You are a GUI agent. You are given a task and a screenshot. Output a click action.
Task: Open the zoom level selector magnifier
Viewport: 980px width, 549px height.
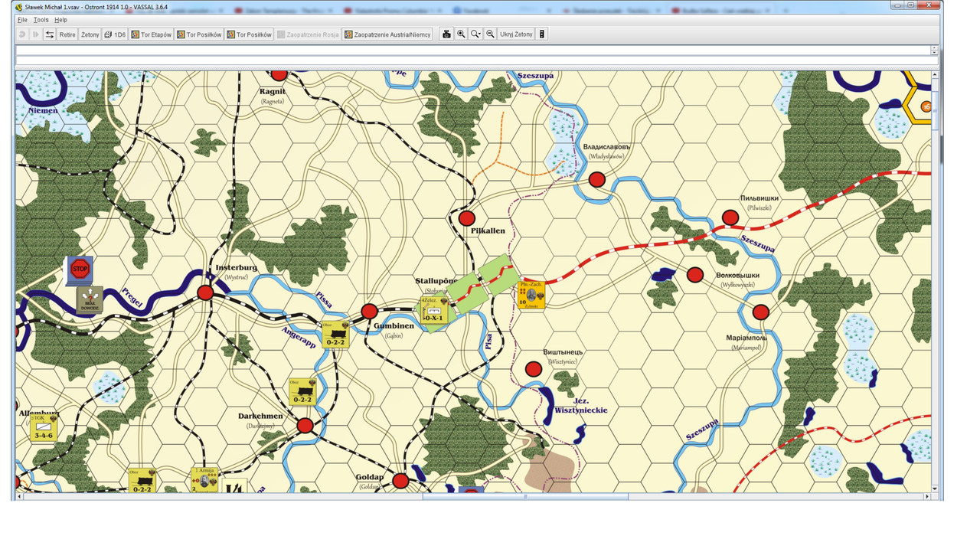click(475, 34)
